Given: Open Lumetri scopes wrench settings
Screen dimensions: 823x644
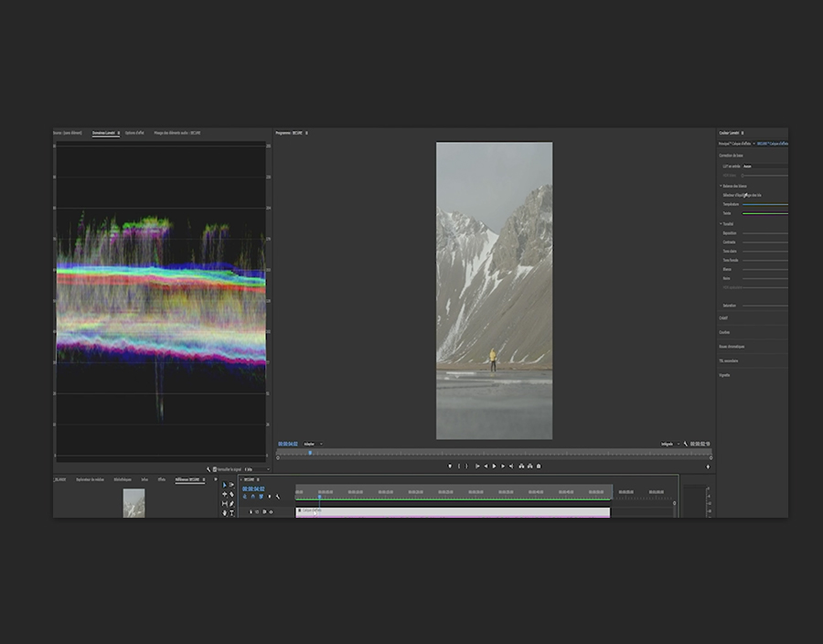Looking at the screenshot, I should point(208,469).
